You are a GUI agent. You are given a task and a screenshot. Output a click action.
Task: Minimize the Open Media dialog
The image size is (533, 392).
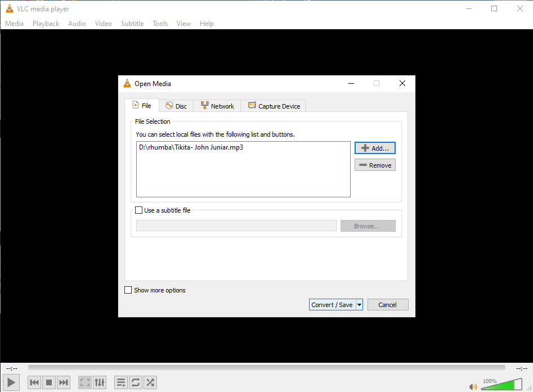point(351,83)
